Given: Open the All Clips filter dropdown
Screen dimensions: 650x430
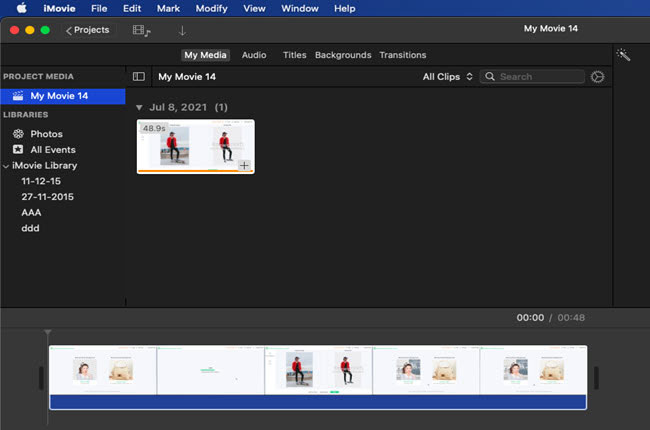Looking at the screenshot, I should (447, 77).
